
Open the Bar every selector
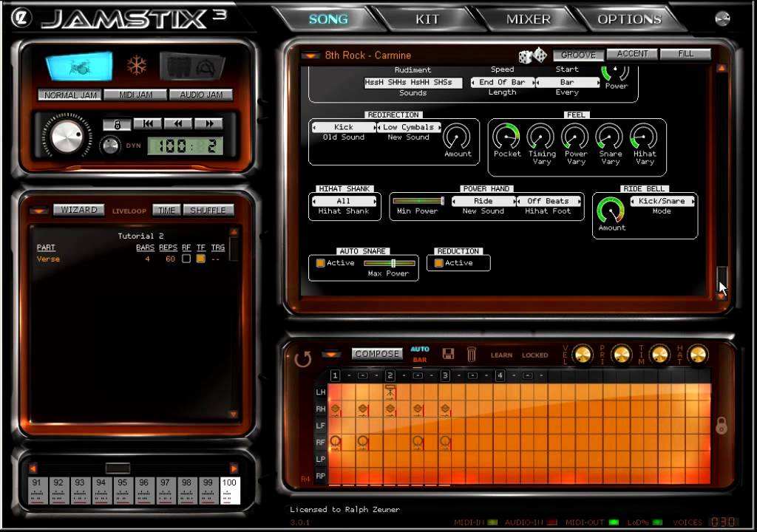[x=567, y=82]
